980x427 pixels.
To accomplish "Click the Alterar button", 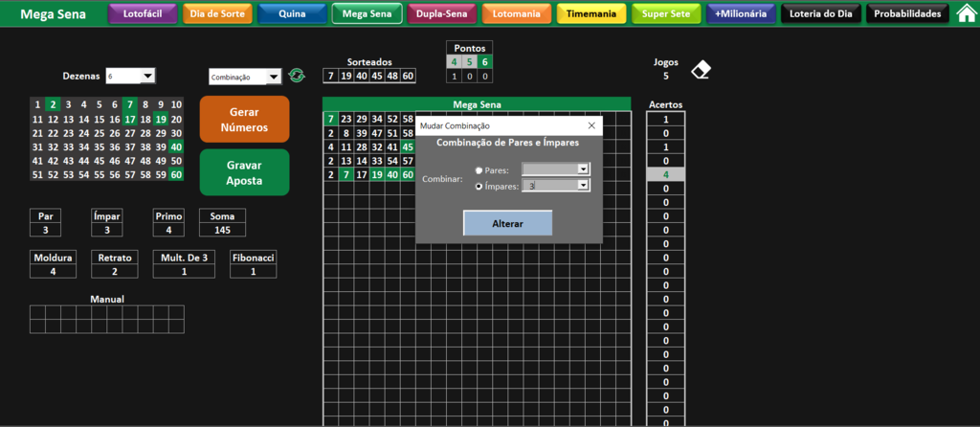I will pos(507,223).
